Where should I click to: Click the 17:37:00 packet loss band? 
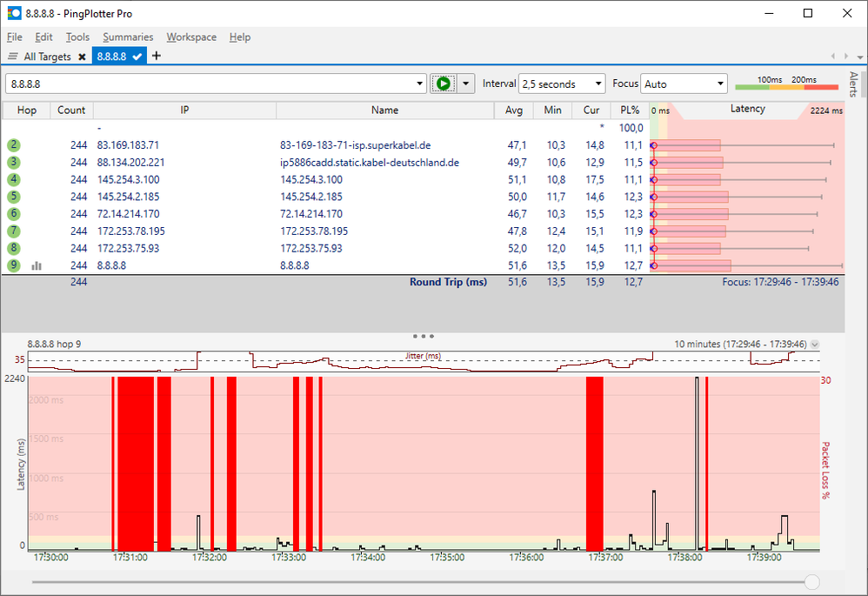pyautogui.click(x=595, y=464)
